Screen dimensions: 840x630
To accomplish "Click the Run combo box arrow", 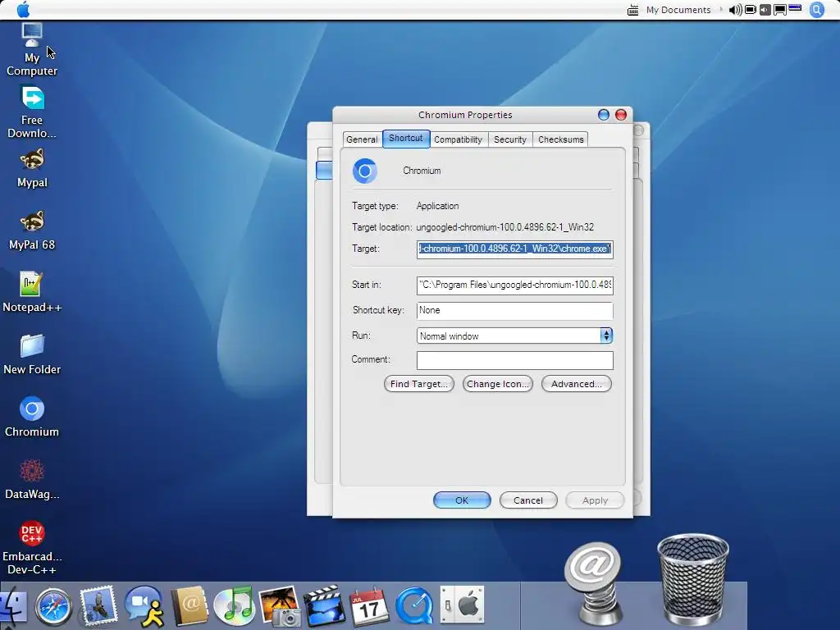I will [606, 336].
